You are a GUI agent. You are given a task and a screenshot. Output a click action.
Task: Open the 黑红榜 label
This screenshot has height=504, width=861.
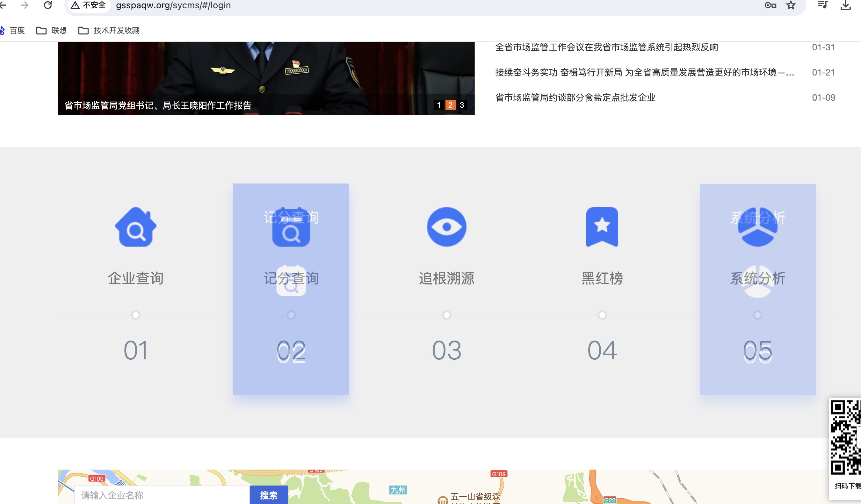[x=602, y=278]
